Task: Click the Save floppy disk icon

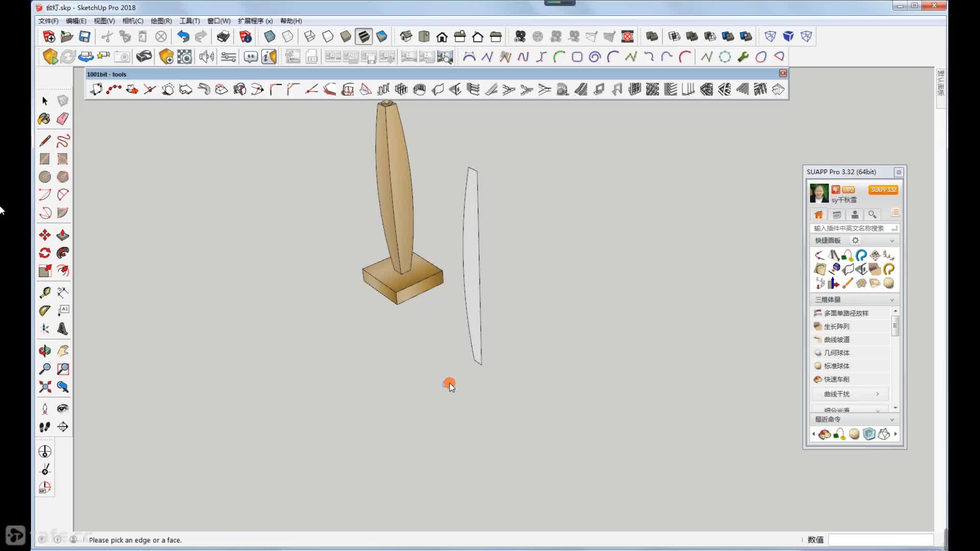Action: click(85, 36)
